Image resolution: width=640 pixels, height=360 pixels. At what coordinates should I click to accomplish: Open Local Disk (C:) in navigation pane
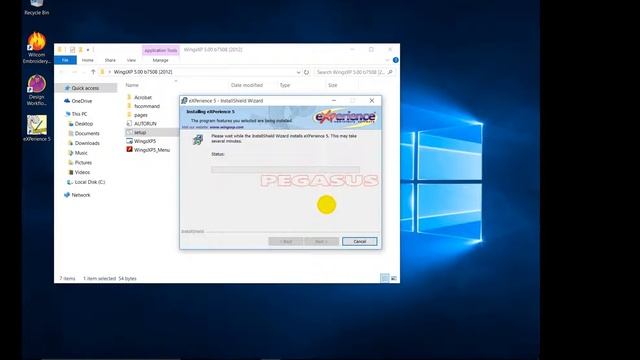pos(90,182)
